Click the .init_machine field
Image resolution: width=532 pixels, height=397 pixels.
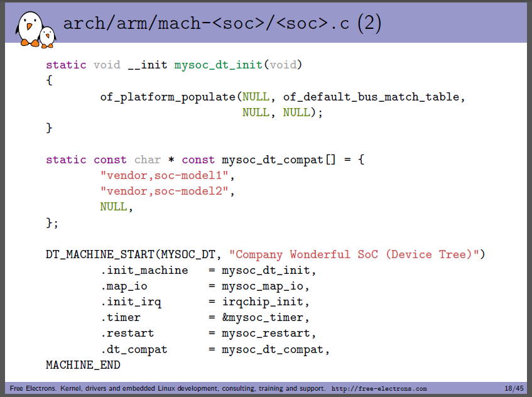click(x=144, y=271)
